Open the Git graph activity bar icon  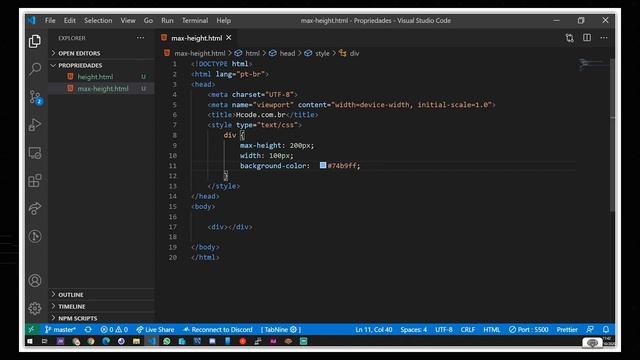(35, 236)
